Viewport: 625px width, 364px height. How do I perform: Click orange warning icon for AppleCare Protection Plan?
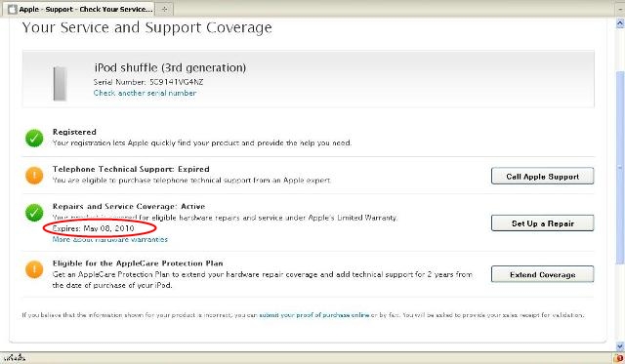(34, 269)
